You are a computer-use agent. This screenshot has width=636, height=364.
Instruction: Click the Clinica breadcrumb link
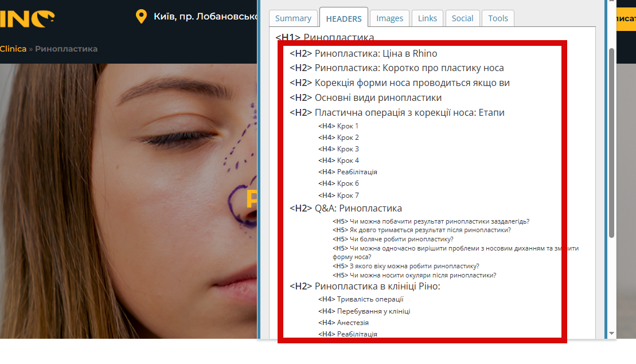pos(13,49)
